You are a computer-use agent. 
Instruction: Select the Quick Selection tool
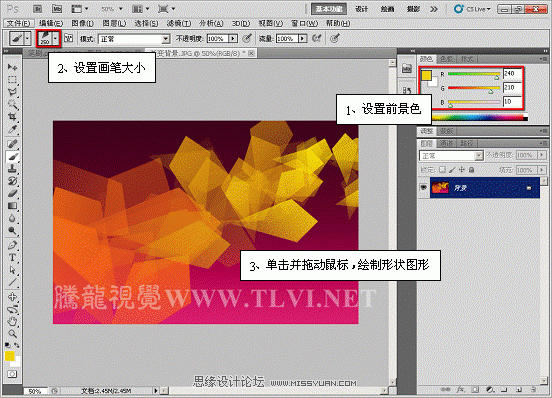pos(12,105)
